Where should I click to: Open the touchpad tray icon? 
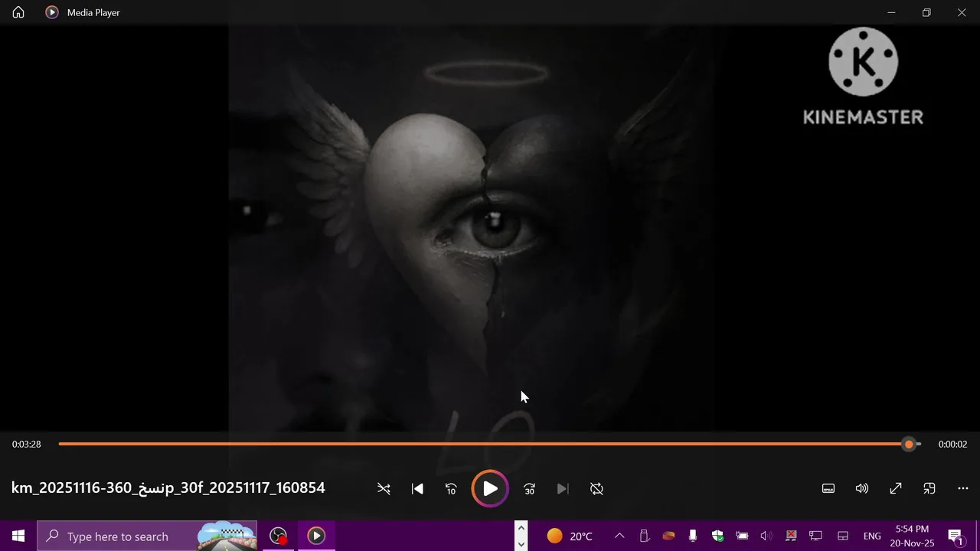[x=843, y=536]
